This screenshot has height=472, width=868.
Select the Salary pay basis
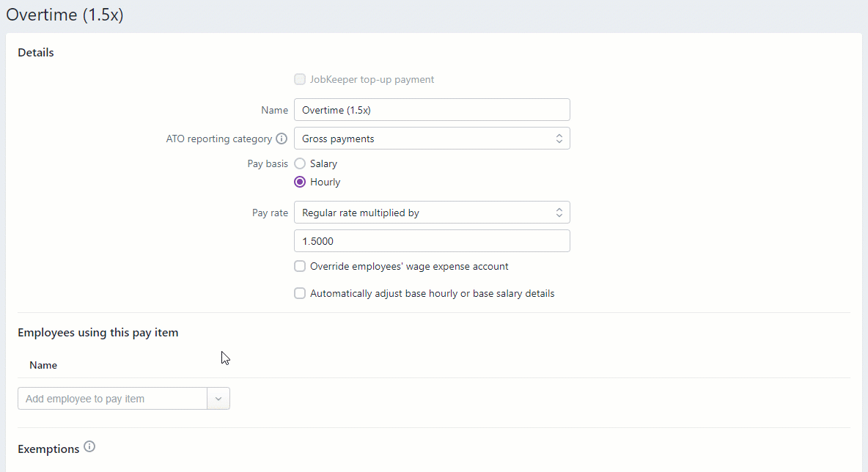[x=300, y=163]
